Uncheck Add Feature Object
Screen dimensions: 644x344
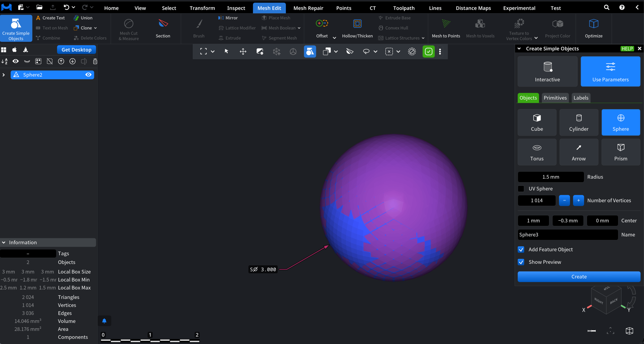pyautogui.click(x=521, y=249)
